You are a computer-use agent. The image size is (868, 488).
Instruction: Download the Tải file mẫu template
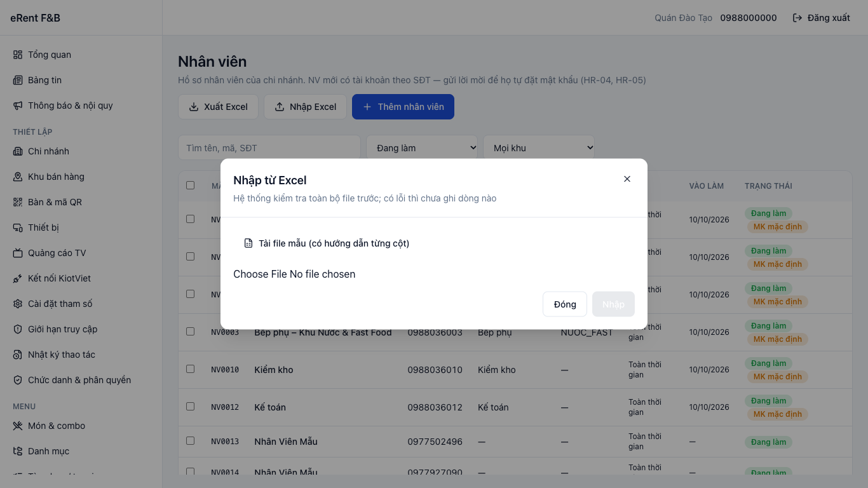[327, 243]
